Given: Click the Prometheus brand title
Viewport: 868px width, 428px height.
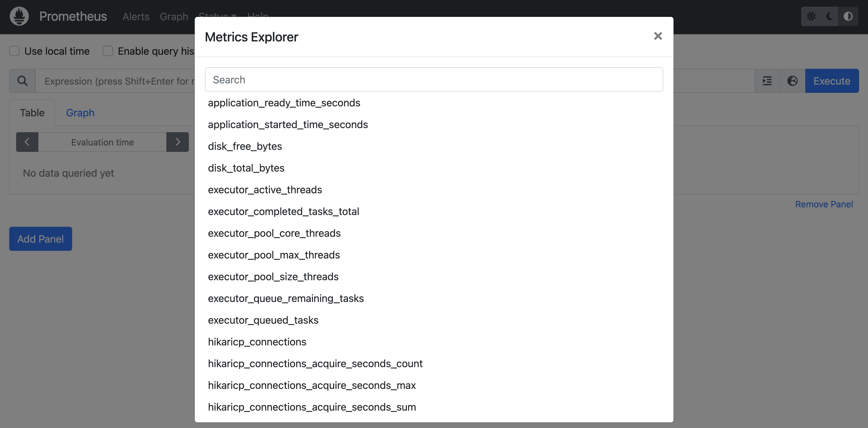Looking at the screenshot, I should pos(73,16).
